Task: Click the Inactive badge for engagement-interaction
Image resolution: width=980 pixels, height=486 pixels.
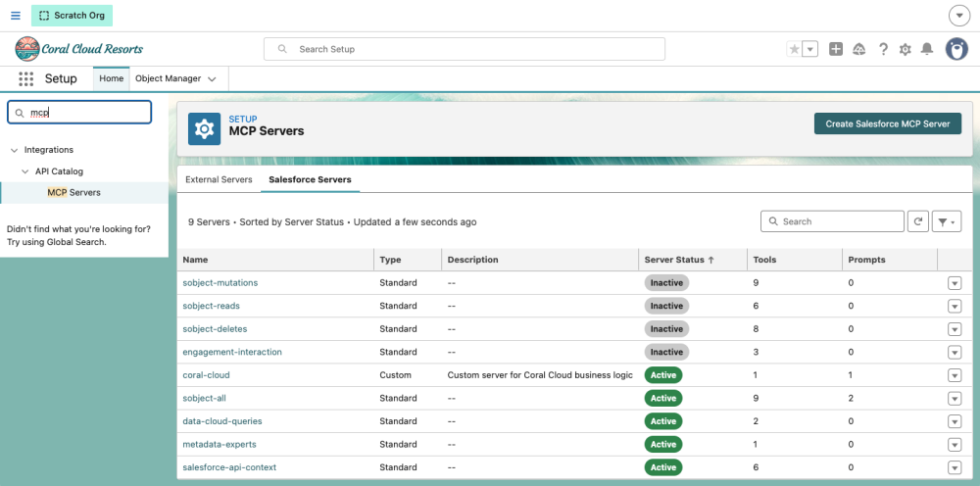Action: [666, 353]
